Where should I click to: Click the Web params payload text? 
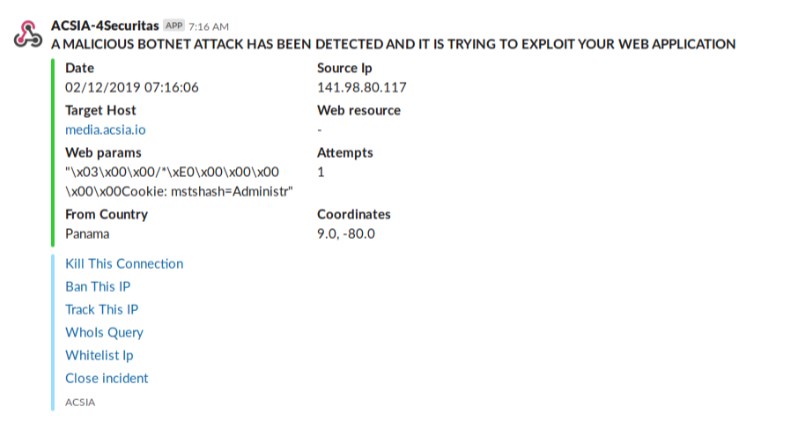pos(179,182)
